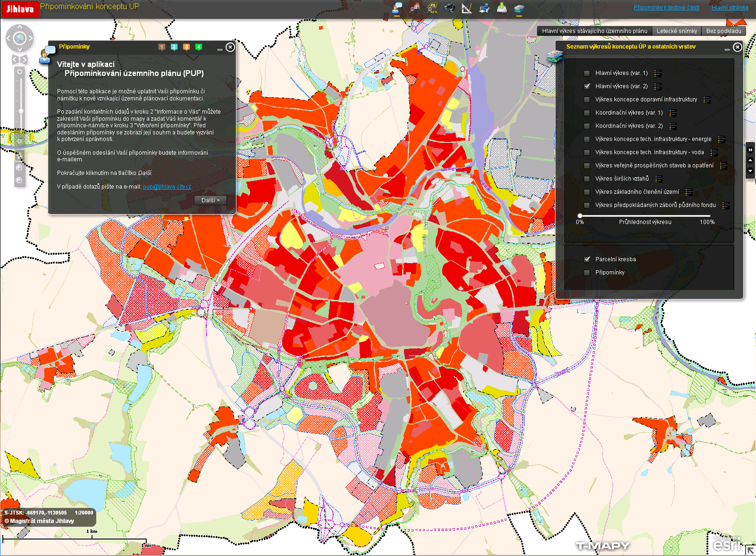Select the measure tool with ruler icon
This screenshot has height=556, width=756.
pyautogui.click(x=467, y=8)
